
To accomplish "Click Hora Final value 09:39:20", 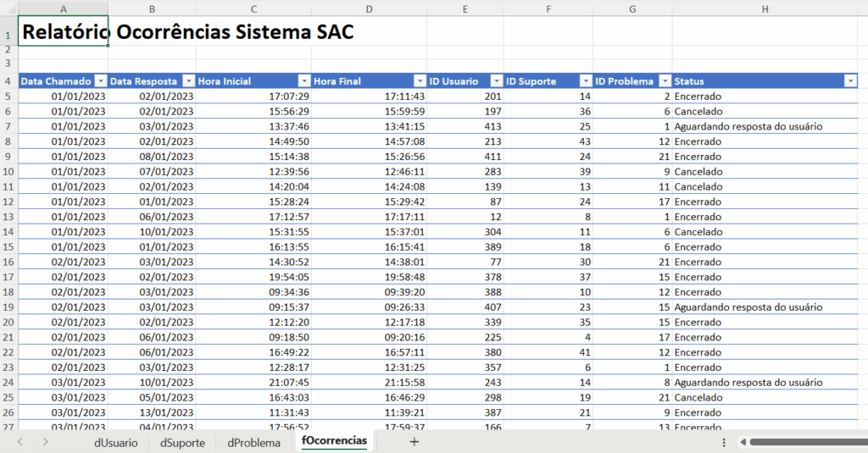I will 404,292.
